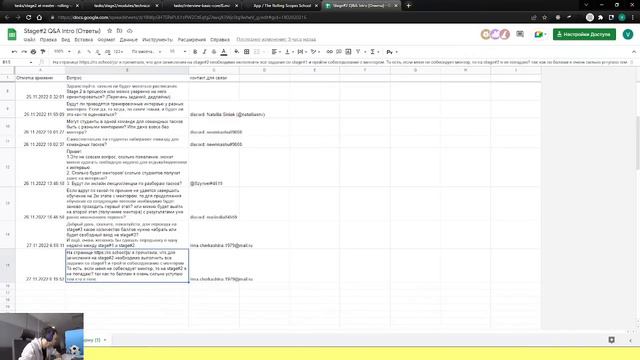
Task: Insert a link with the link icon
Action: pos(329,52)
